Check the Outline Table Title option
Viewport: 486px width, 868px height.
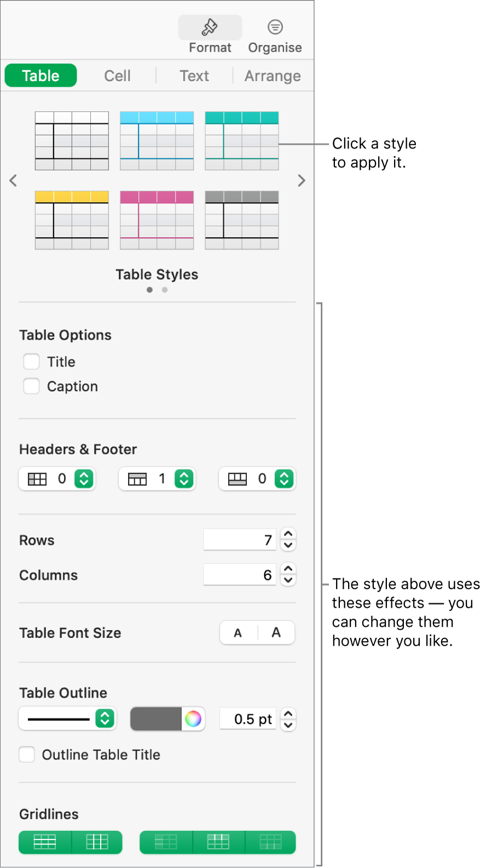[x=27, y=755]
